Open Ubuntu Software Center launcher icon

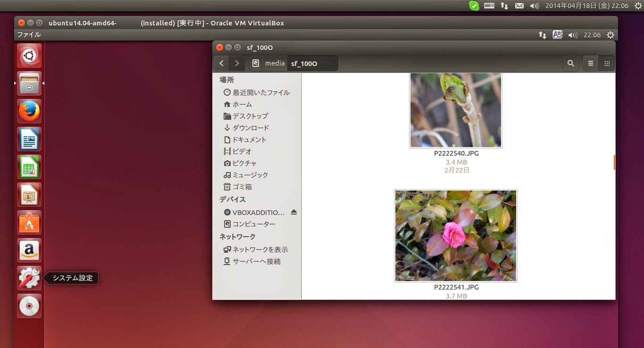[x=29, y=223]
